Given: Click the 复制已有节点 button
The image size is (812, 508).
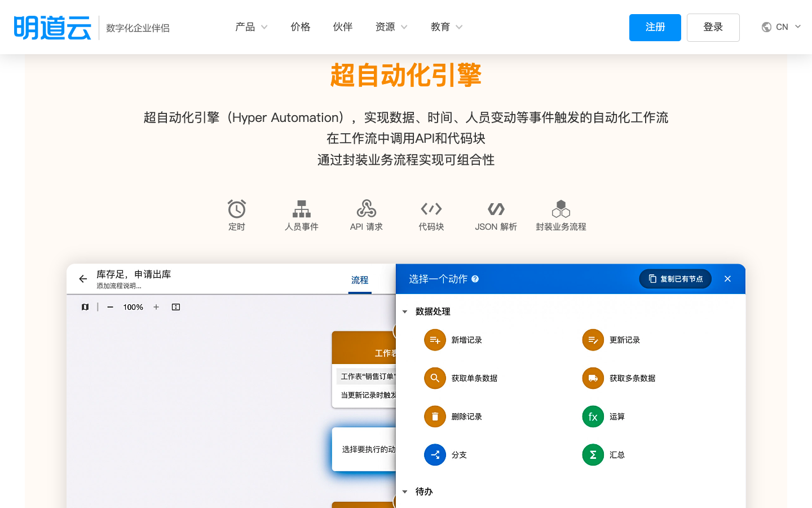Looking at the screenshot, I should (x=675, y=279).
